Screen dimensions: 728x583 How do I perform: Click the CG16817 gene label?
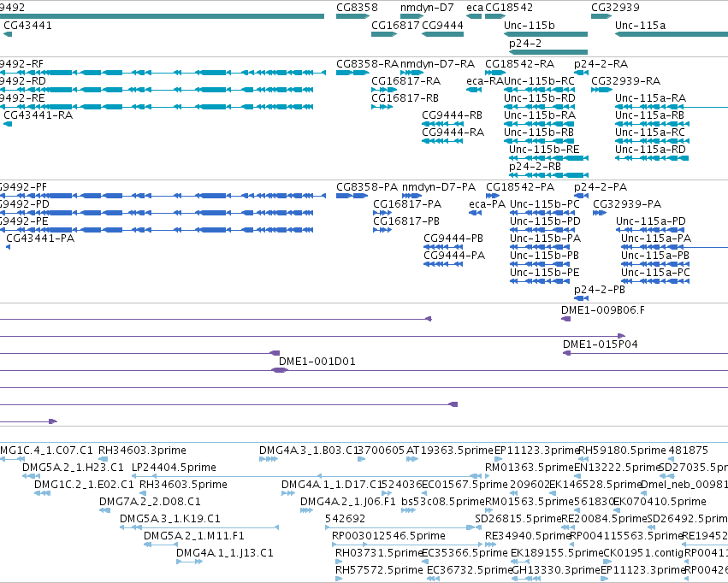click(395, 26)
